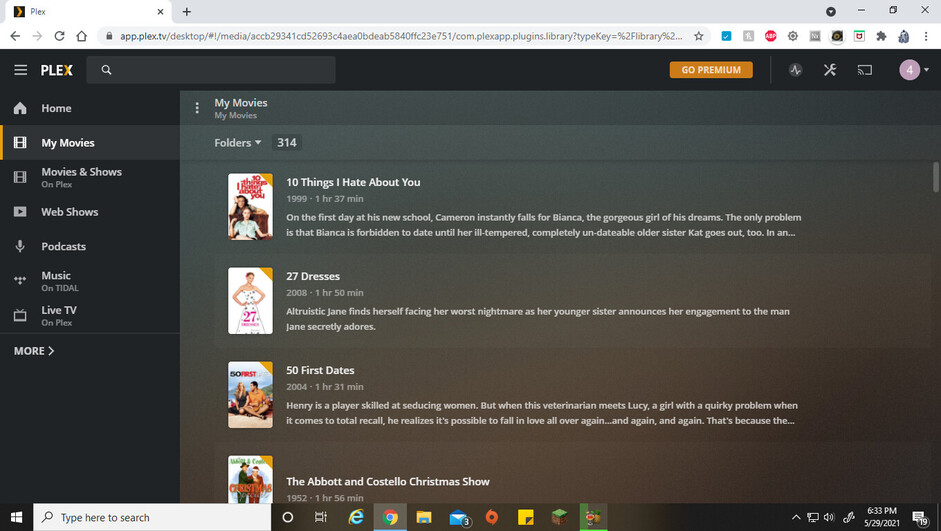
Task: Open the 27 Dresses poster
Action: 250,301
